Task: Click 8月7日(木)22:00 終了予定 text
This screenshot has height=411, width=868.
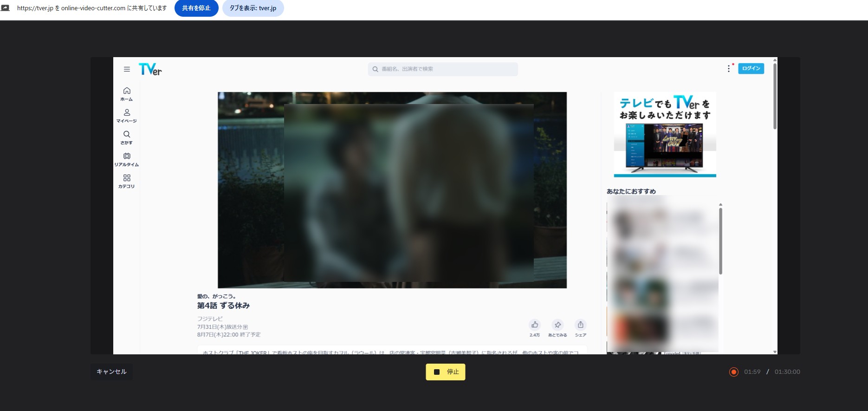Action: (229, 335)
